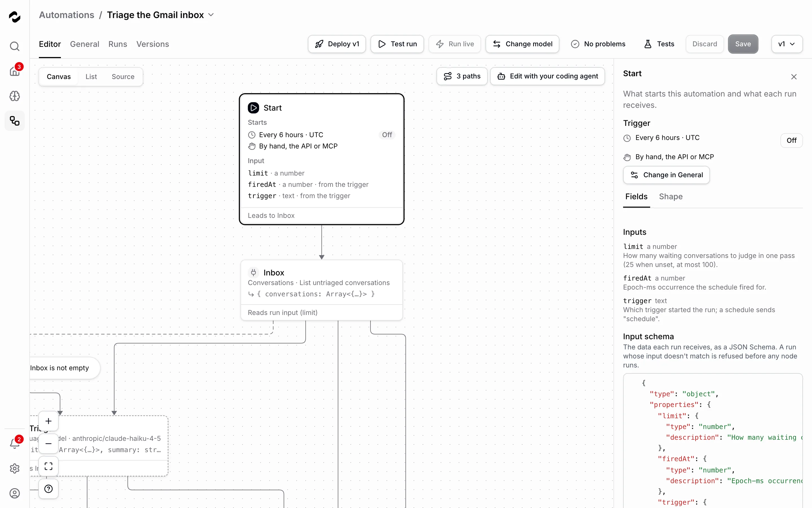The image size is (812, 508).
Task: Zoom in on the canvas
Action: (x=48, y=421)
